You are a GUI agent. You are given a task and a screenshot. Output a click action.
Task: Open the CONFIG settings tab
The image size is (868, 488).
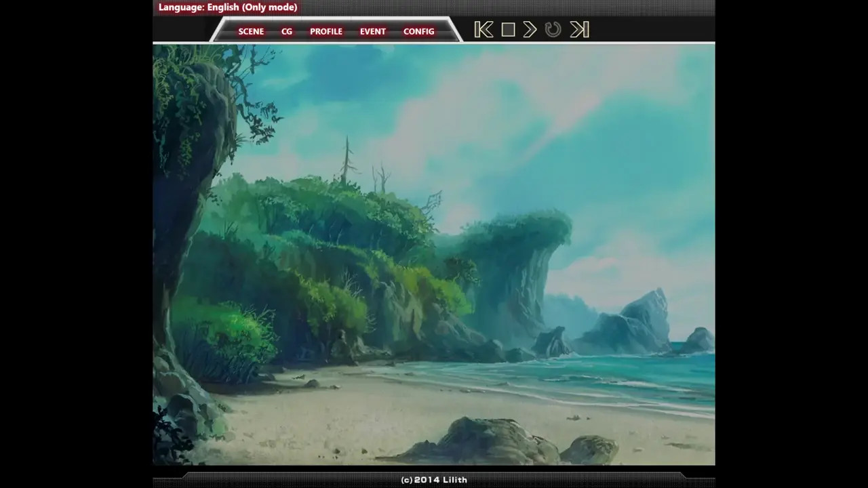(x=419, y=31)
